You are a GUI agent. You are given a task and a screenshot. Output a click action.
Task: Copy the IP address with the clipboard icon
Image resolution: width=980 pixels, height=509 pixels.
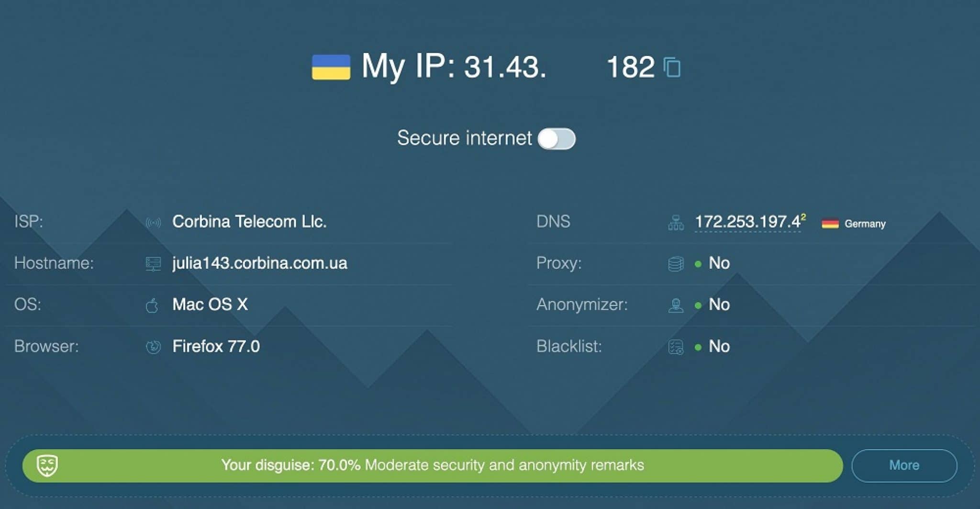pyautogui.click(x=672, y=67)
